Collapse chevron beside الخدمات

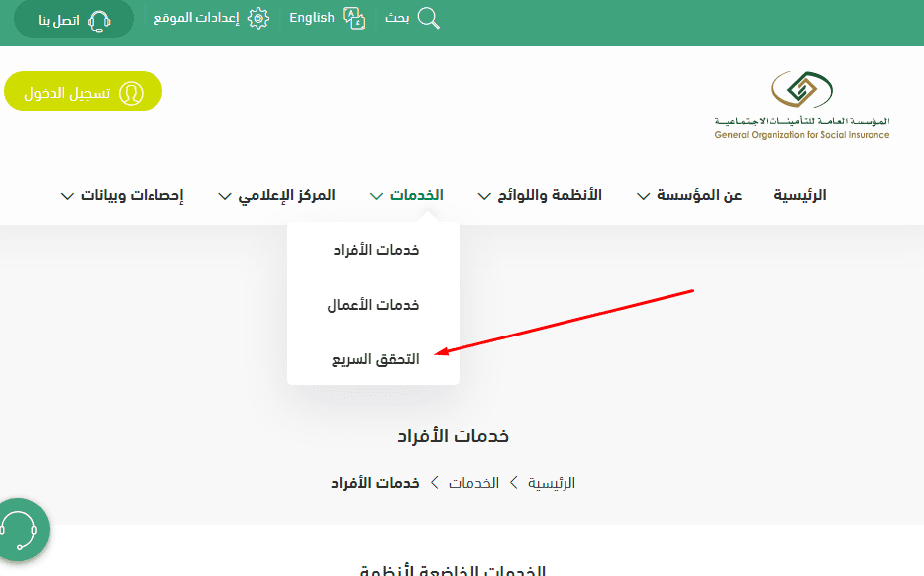coord(376,196)
